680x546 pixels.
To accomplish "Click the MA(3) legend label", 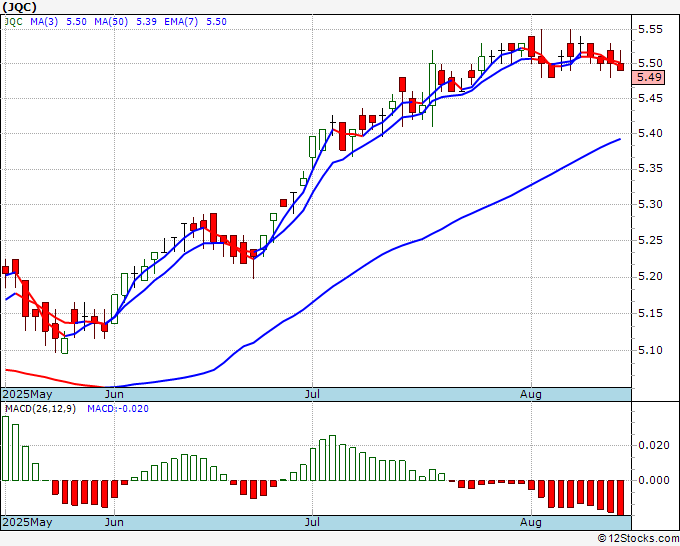I will [x=44, y=22].
